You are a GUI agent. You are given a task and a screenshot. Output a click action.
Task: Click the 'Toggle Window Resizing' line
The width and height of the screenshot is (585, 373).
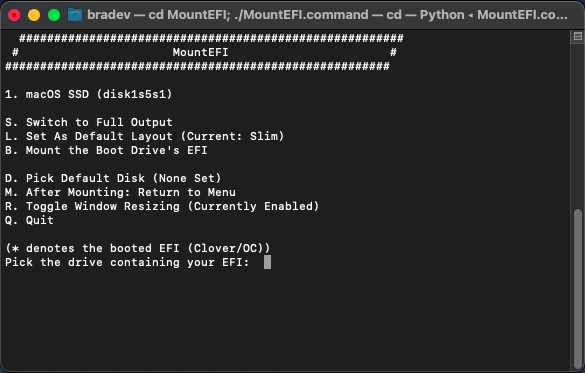tap(162, 206)
